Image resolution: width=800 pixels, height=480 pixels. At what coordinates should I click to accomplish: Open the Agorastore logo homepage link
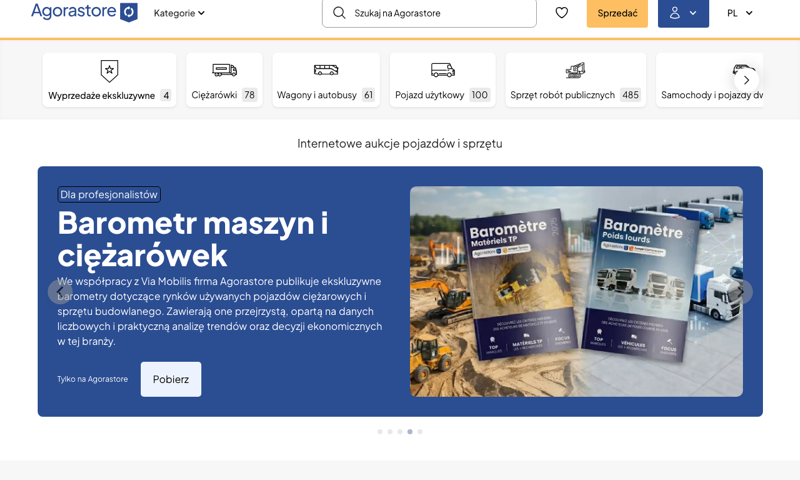pyautogui.click(x=85, y=11)
